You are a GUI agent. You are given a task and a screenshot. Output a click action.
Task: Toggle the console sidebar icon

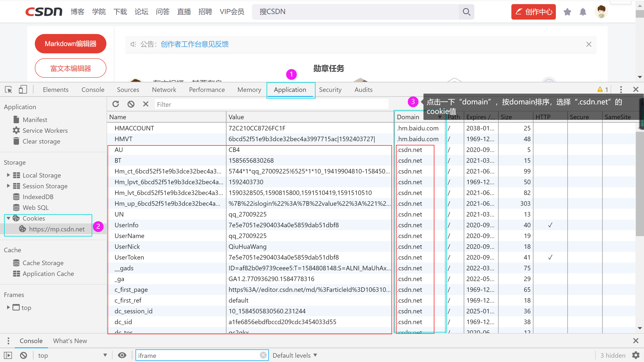pyautogui.click(x=8, y=355)
